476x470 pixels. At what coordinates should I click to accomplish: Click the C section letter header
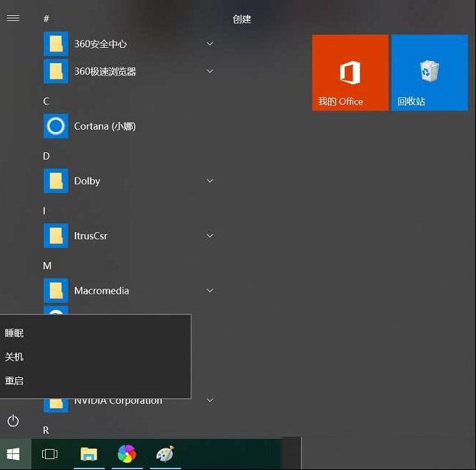pos(46,101)
